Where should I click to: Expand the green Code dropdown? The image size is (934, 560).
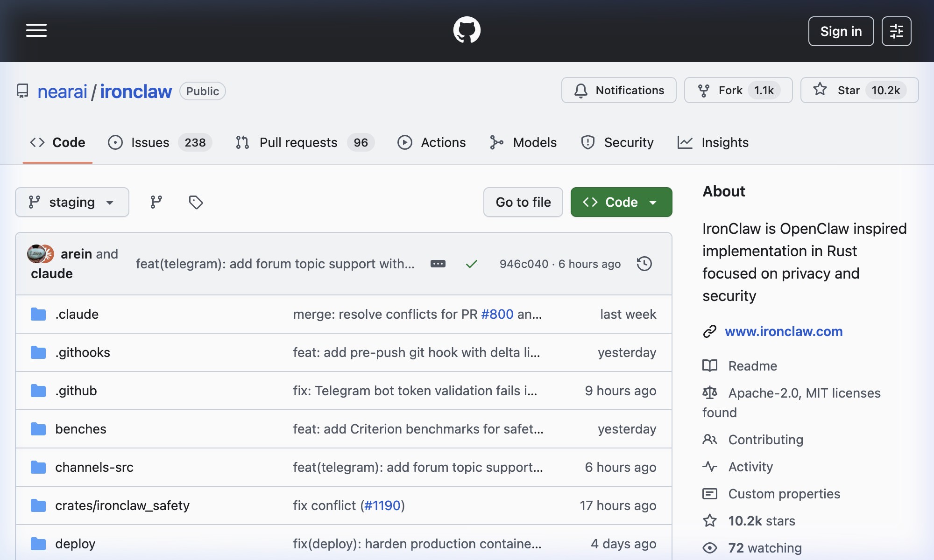click(x=621, y=202)
